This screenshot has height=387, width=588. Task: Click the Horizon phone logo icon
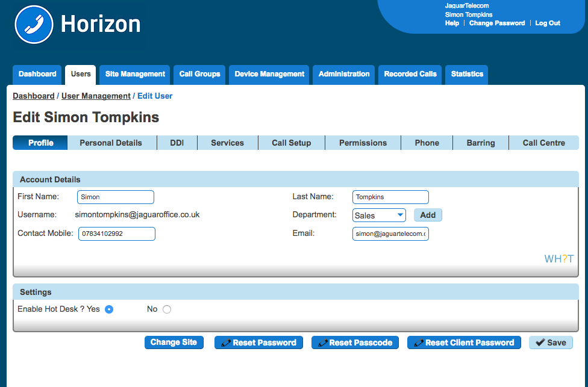[x=34, y=25]
